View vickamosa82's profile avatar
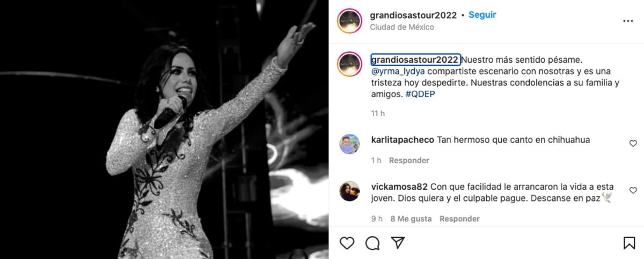 349,191
